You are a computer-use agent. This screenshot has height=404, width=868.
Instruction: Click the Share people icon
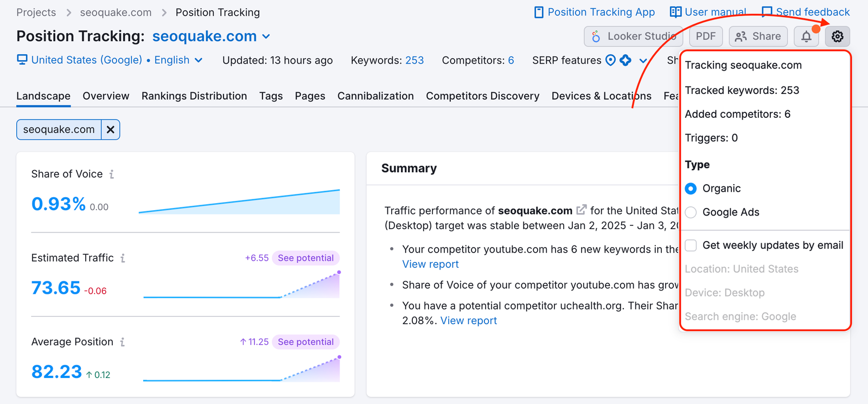pyautogui.click(x=741, y=36)
